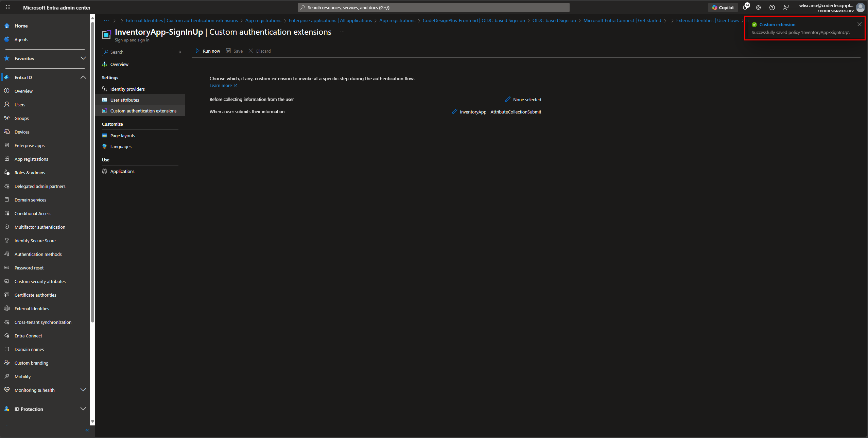868x438 pixels.
Task: Click the App registrations nav icon
Action: click(x=7, y=159)
